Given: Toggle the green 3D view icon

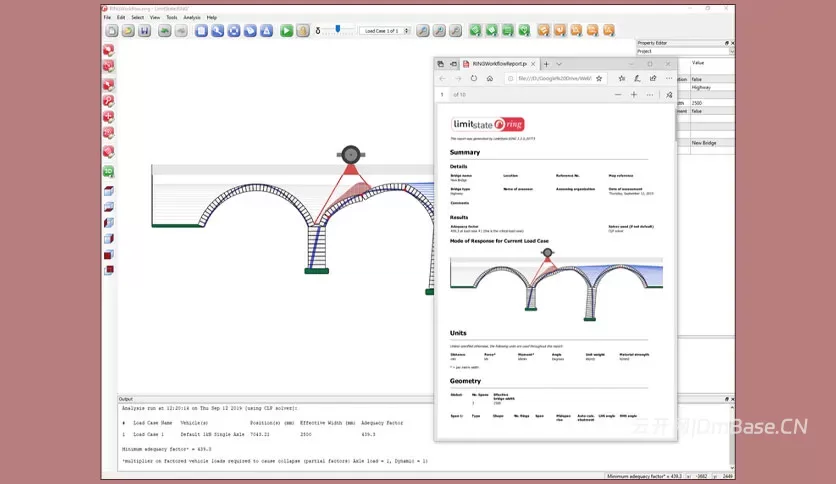Looking at the screenshot, I should click(x=109, y=172).
